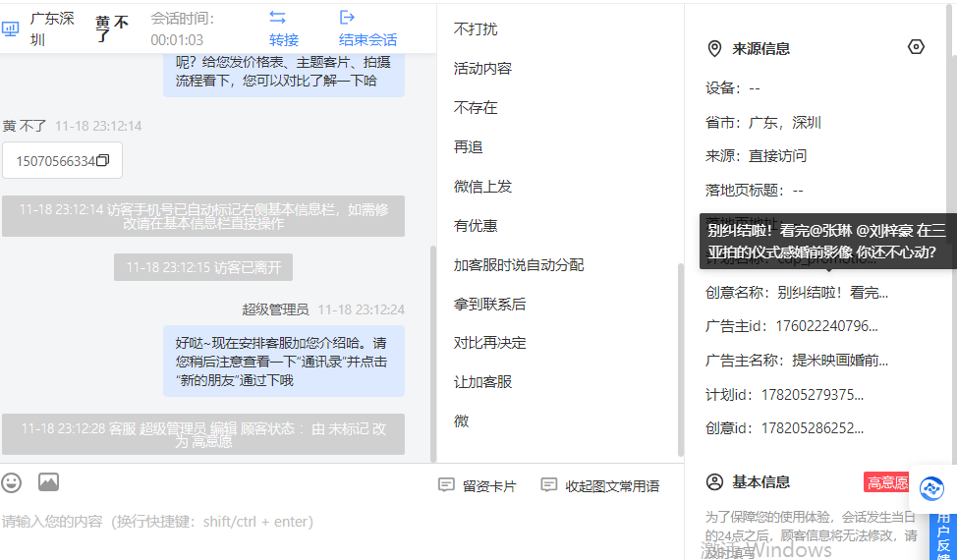
Task: Select quick phrase 再追
Action: coord(468,147)
